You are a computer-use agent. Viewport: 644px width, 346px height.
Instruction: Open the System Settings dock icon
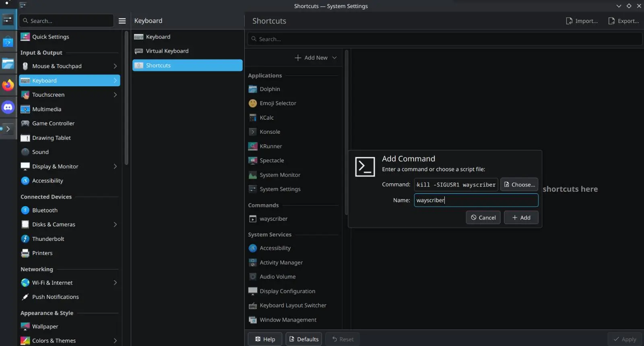(8, 20)
